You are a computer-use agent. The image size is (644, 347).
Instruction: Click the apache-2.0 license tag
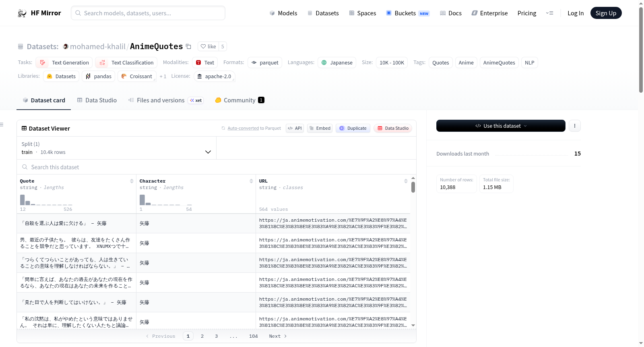[214, 76]
